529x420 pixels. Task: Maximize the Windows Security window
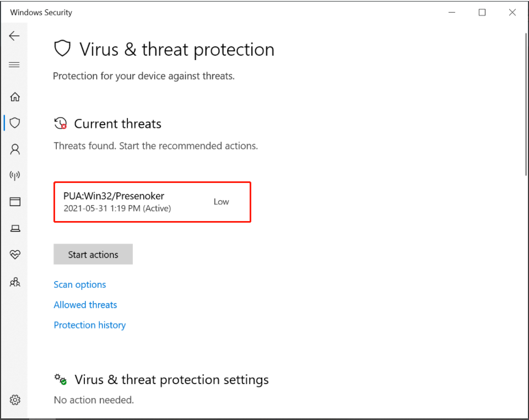[482, 12]
